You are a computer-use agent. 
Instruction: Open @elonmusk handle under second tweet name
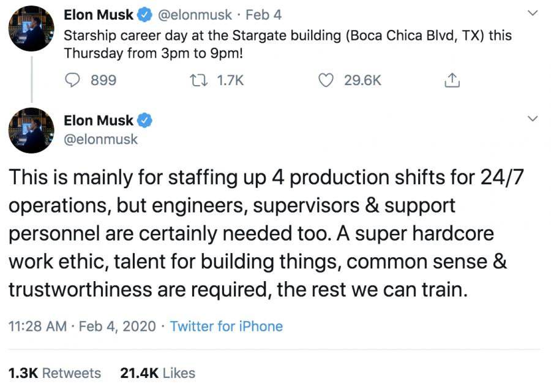100,139
